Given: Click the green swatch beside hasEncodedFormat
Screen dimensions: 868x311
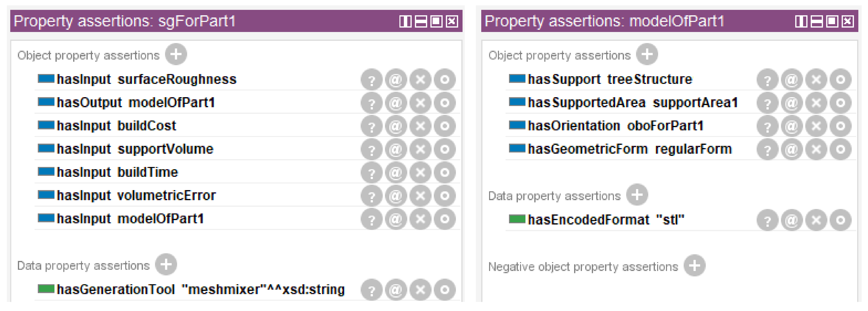Looking at the screenshot, I should 517,220.
